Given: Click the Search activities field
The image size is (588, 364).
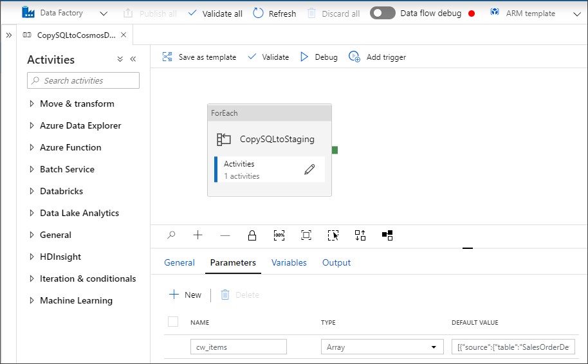Looking at the screenshot, I should [84, 80].
